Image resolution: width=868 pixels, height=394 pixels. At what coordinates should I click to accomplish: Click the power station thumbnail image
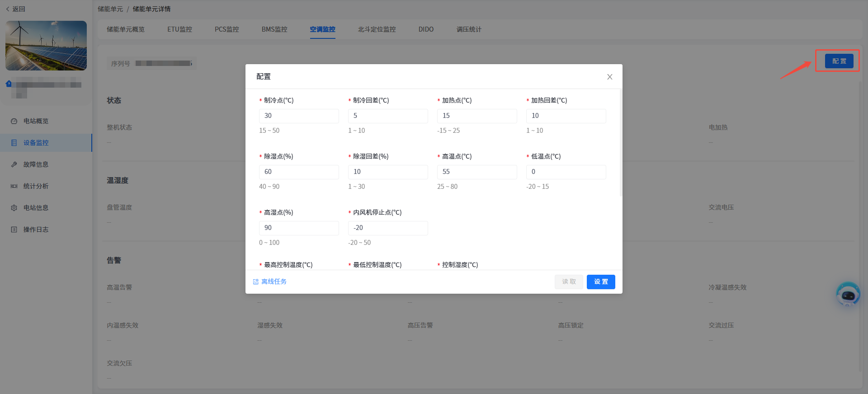[46, 46]
